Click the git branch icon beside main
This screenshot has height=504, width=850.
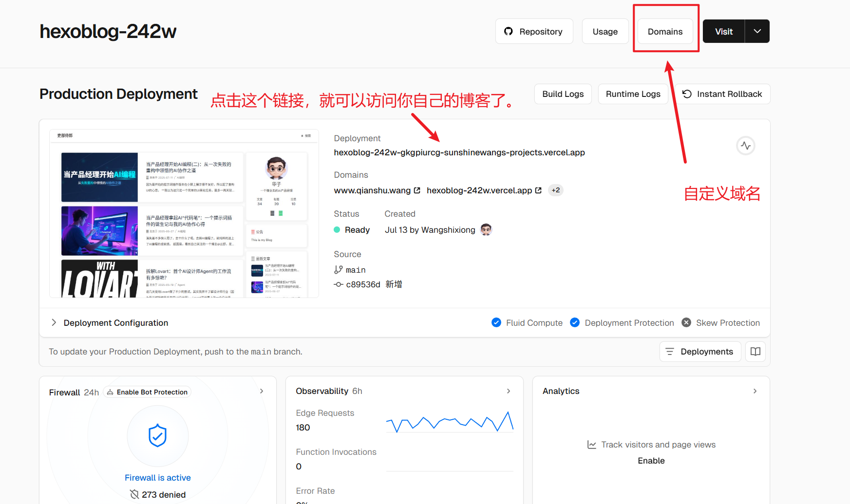tap(339, 270)
